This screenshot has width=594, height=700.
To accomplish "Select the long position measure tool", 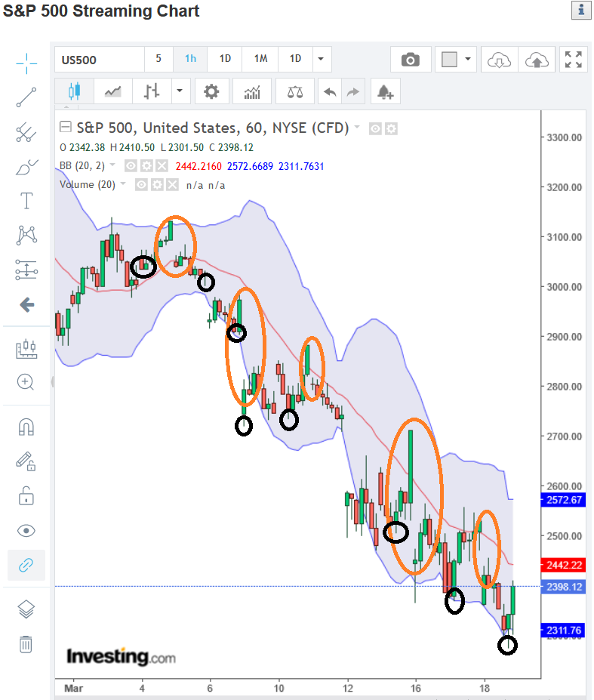I will pyautogui.click(x=26, y=270).
